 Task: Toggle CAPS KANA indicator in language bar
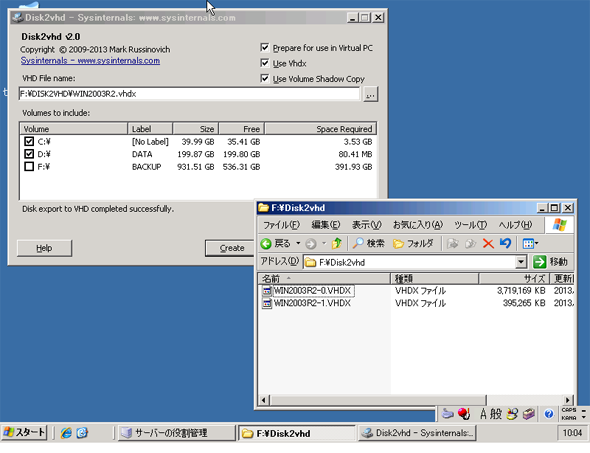[569, 414]
